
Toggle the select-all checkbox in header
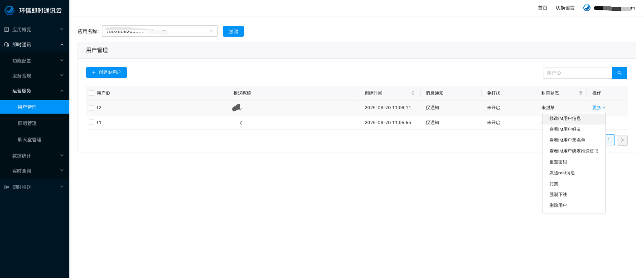tap(92, 93)
